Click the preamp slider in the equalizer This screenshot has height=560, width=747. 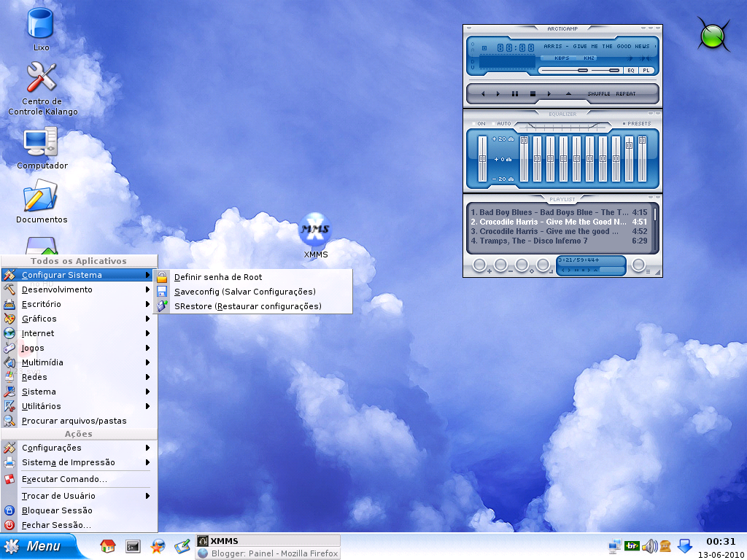[482, 157]
